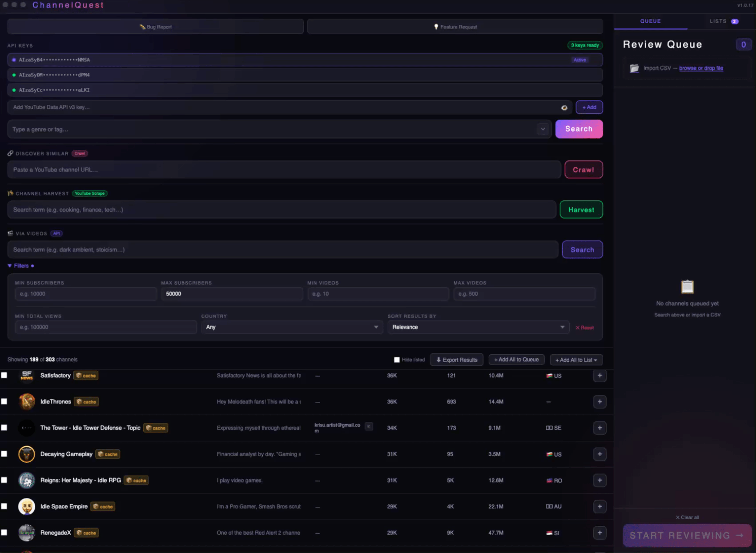Open RenegadeX channel avatar
756x553 pixels.
[27, 533]
